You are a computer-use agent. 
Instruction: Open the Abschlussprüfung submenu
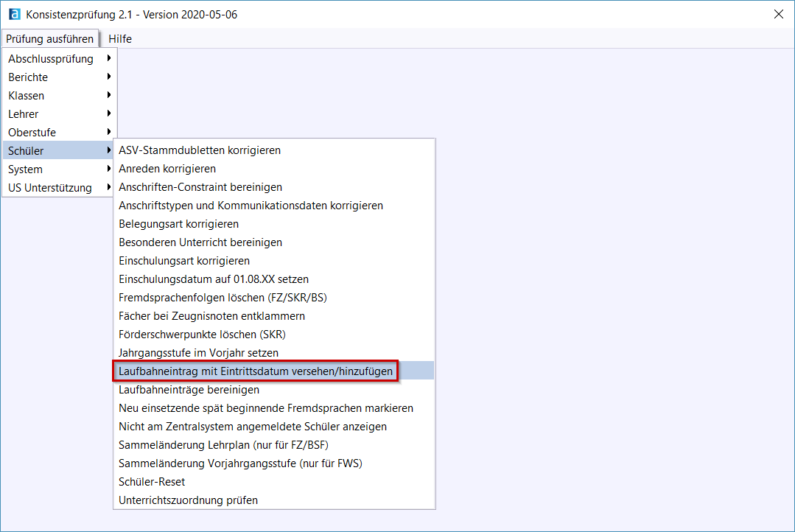click(60, 59)
